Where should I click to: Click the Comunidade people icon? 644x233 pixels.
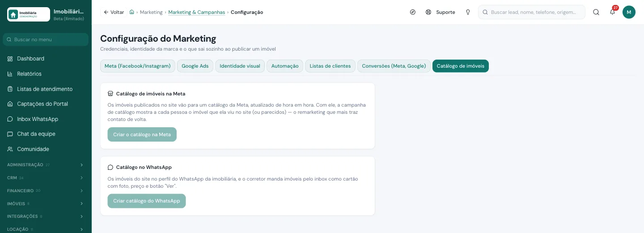10,149
